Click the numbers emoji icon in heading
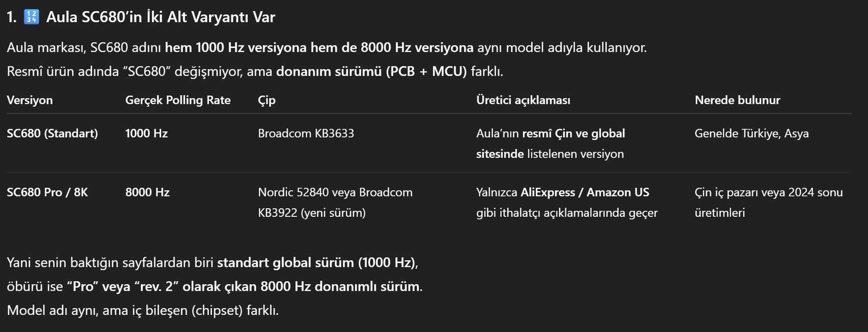868x332 pixels. click(31, 17)
